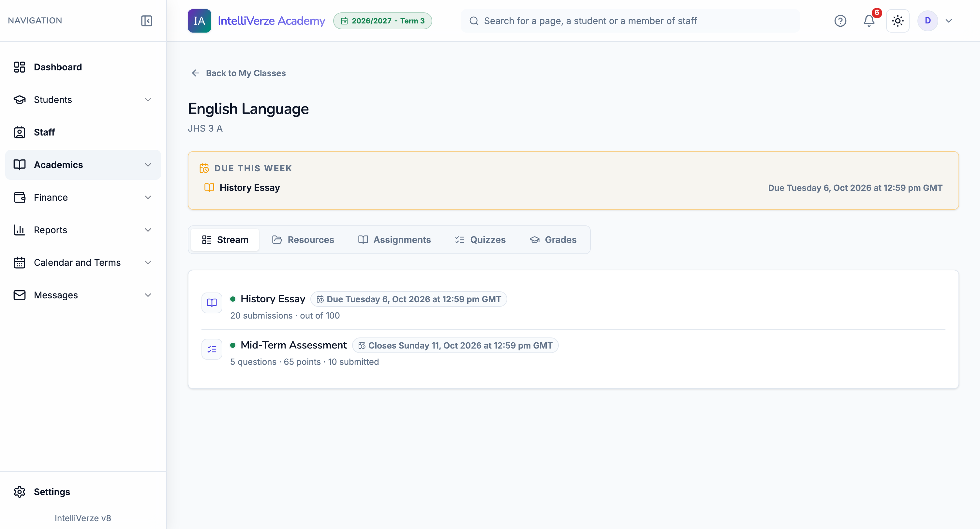Click the D user avatar

click(928, 21)
